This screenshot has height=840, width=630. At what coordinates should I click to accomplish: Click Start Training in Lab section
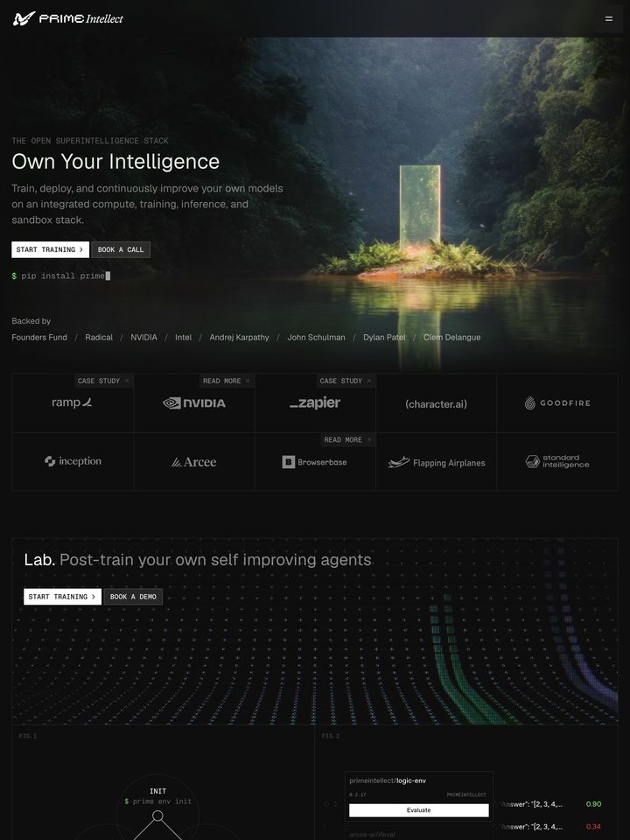[x=63, y=597]
